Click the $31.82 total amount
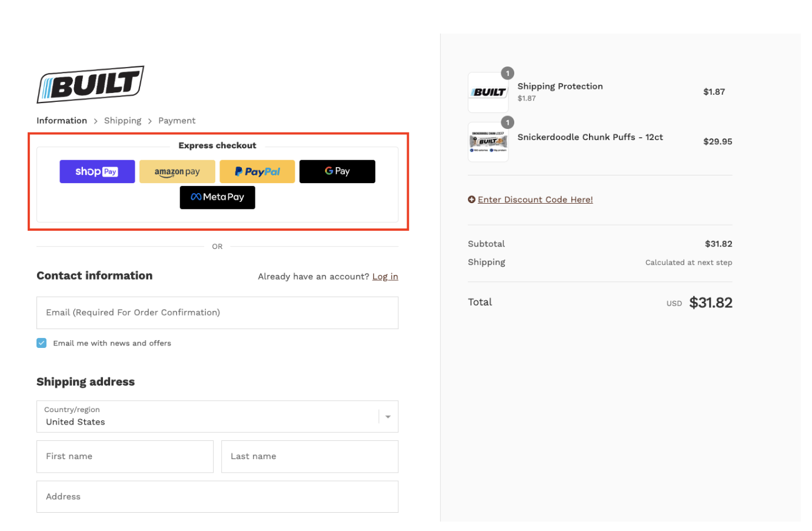812x531 pixels. click(x=711, y=303)
